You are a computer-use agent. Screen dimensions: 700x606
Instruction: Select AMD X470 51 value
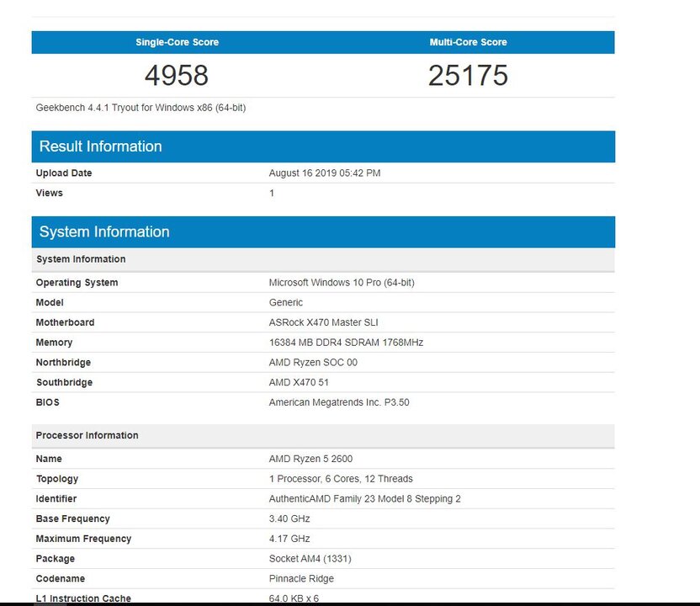pyautogui.click(x=299, y=382)
